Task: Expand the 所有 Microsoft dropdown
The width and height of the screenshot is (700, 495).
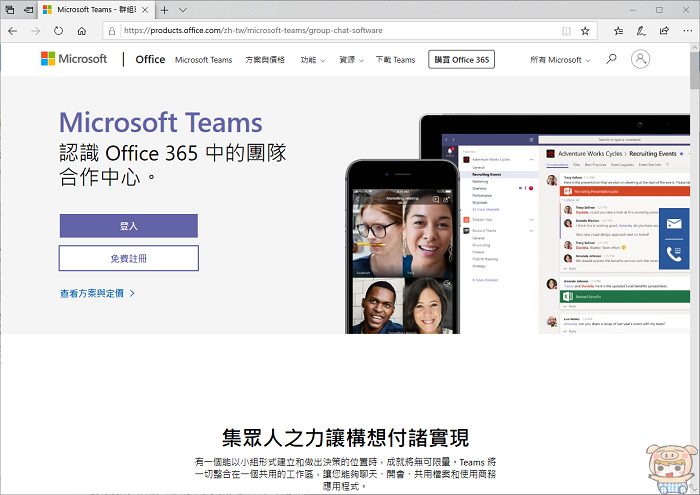Action: tap(559, 60)
